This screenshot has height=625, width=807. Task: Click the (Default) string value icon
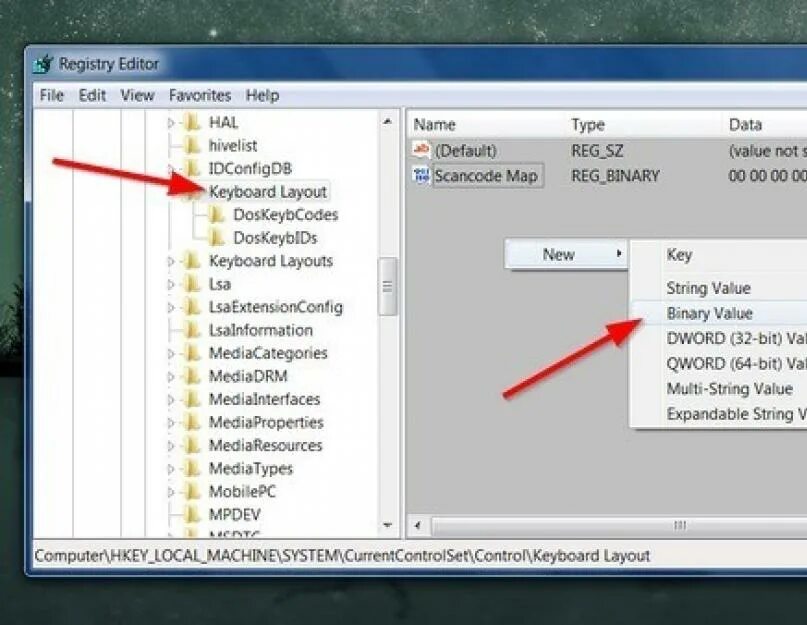[x=421, y=150]
